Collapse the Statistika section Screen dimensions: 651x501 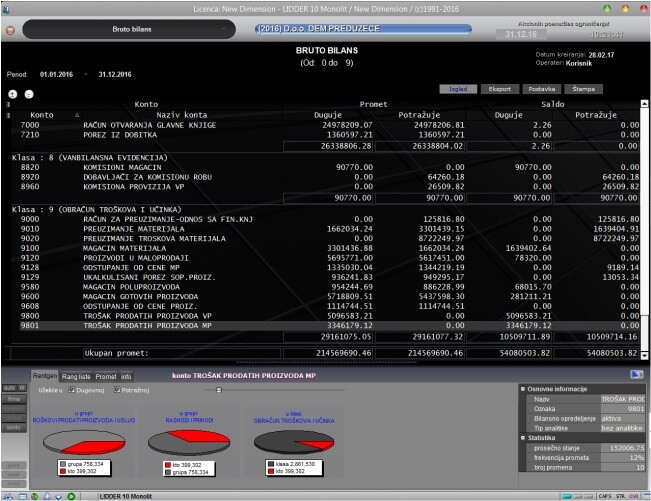click(523, 437)
